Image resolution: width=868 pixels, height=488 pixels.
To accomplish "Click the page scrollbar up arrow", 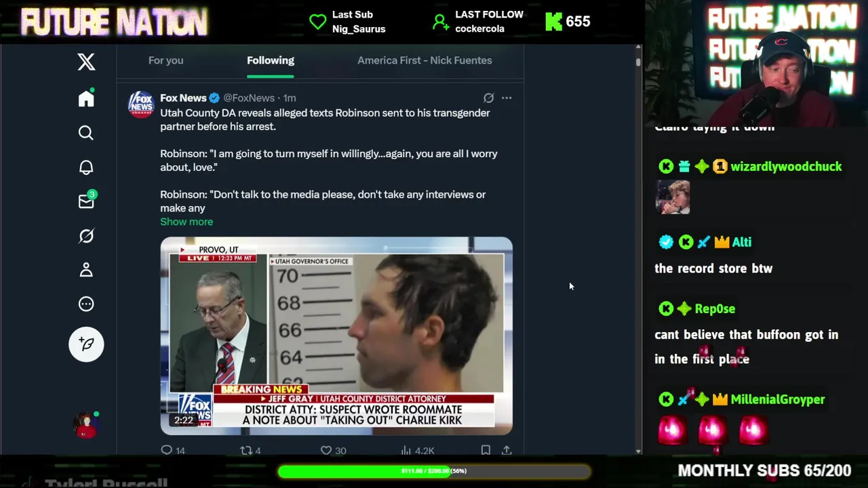I will (x=638, y=48).
